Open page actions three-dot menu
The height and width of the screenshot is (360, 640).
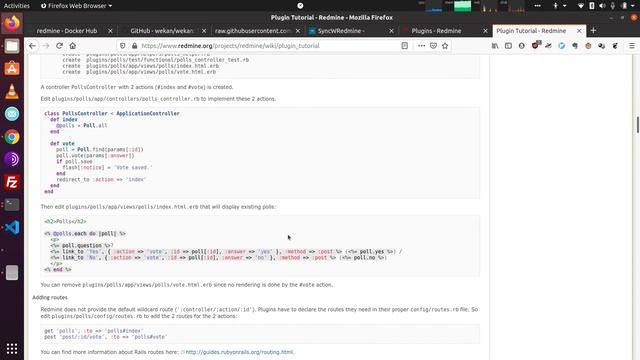[x=421, y=46]
